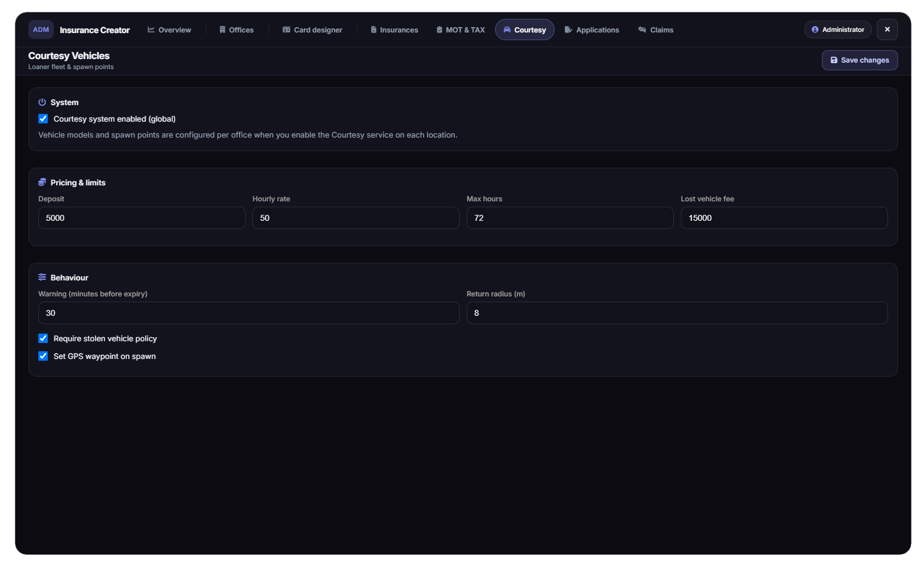This screenshot has height=565, width=924.
Task: Click the Card designer icon
Action: [286, 30]
